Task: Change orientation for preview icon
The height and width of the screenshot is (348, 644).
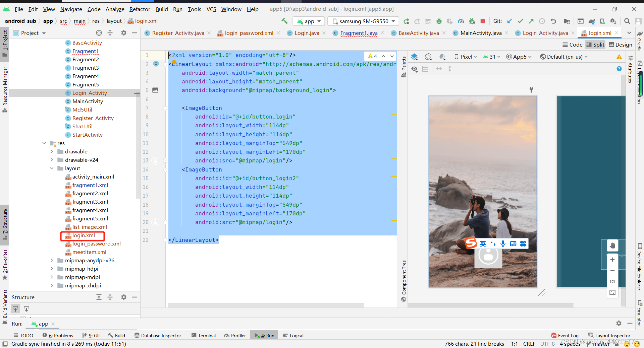Action: (428, 57)
